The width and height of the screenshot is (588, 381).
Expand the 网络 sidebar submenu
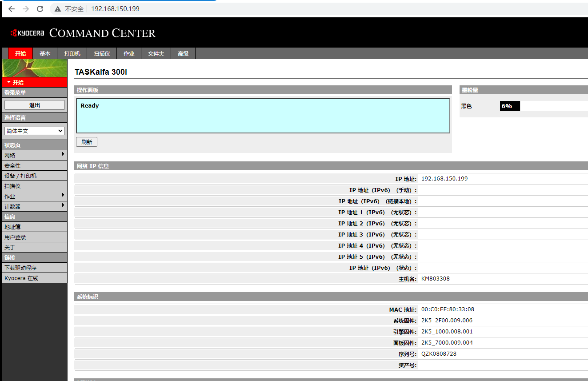coord(35,155)
